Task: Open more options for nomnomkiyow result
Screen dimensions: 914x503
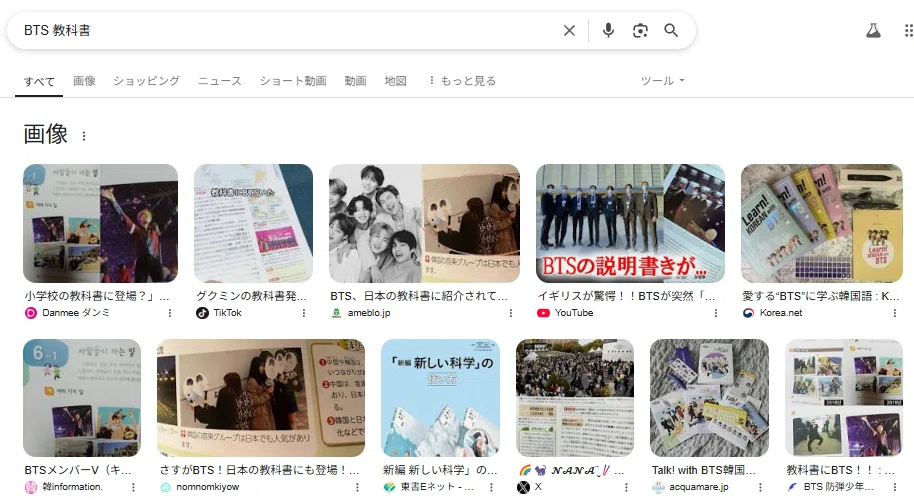Action: [357, 487]
